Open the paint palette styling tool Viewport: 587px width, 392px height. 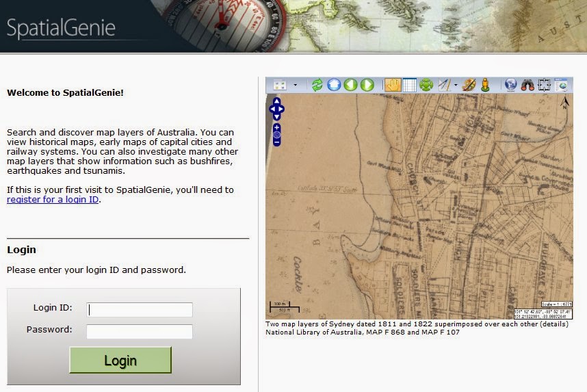469,85
